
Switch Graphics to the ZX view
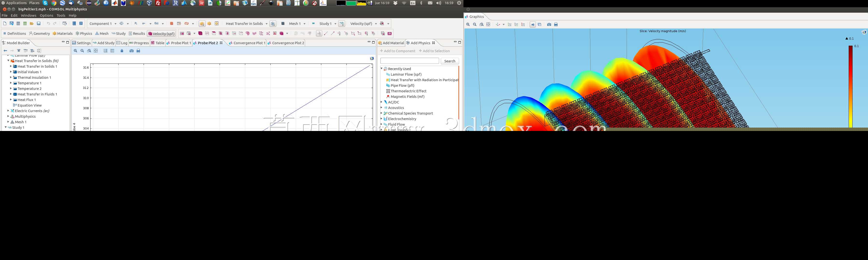pos(523,25)
